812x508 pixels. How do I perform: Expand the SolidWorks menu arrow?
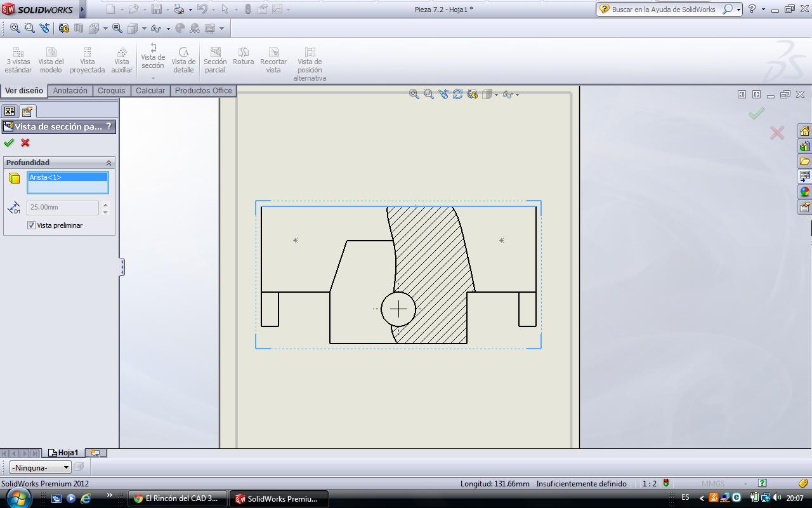coord(82,9)
